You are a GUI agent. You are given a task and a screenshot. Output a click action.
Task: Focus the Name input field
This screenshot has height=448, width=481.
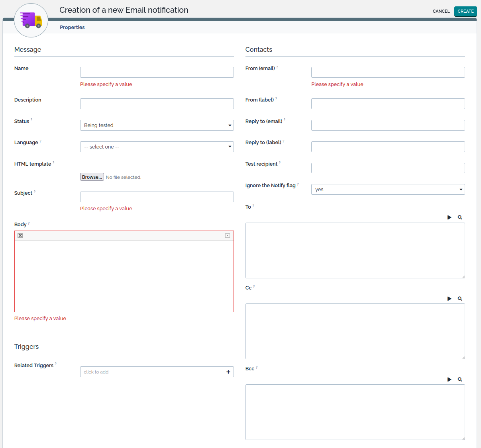[x=157, y=72]
